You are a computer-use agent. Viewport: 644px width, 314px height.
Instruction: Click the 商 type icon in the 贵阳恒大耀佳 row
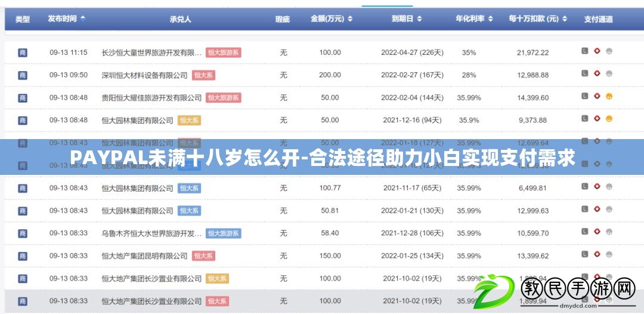23,98
